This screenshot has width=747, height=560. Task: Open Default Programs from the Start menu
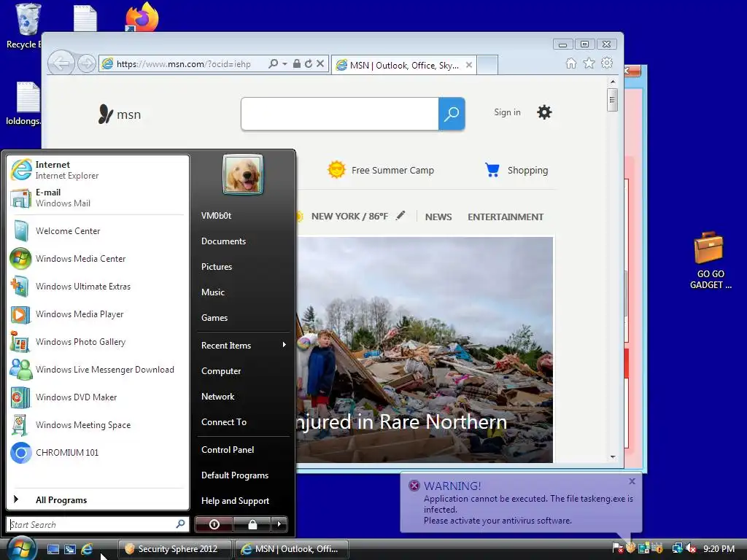tap(243, 475)
